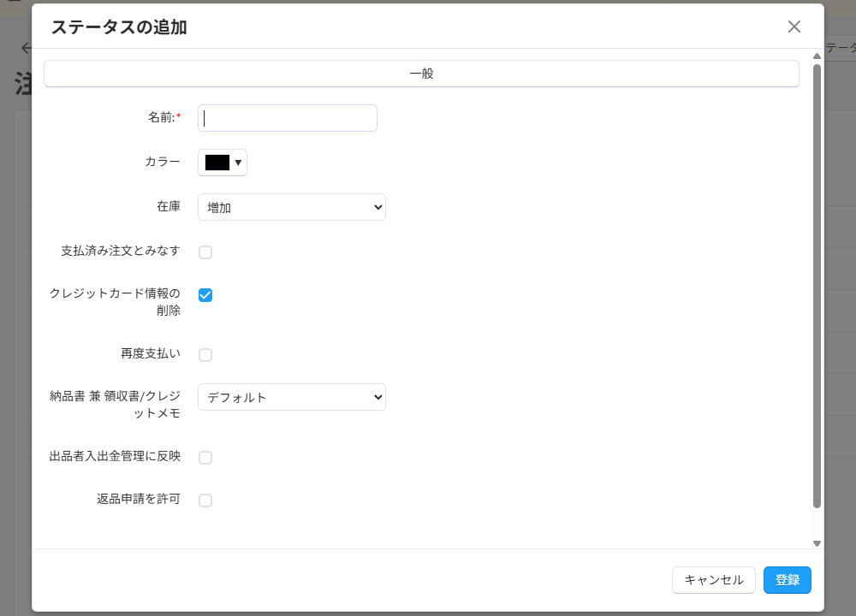Screen dimensions: 856x616
Task: Click inside the 名前 text input
Action: click(x=287, y=117)
